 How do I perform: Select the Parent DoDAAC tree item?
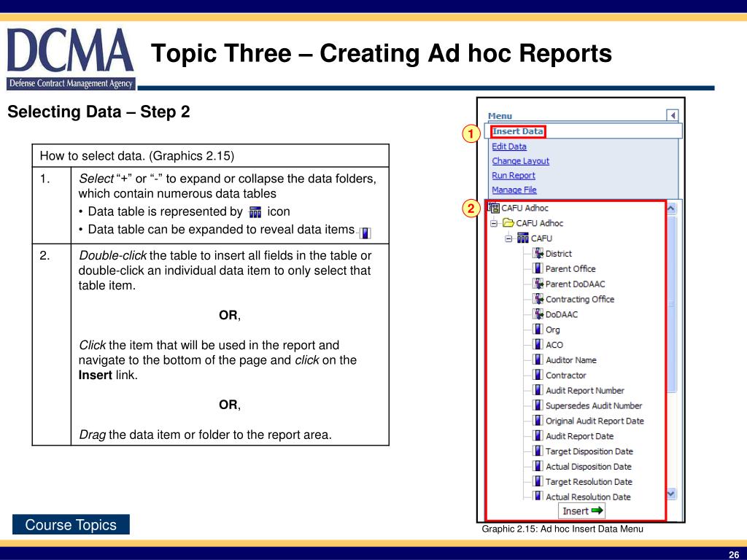(575, 284)
